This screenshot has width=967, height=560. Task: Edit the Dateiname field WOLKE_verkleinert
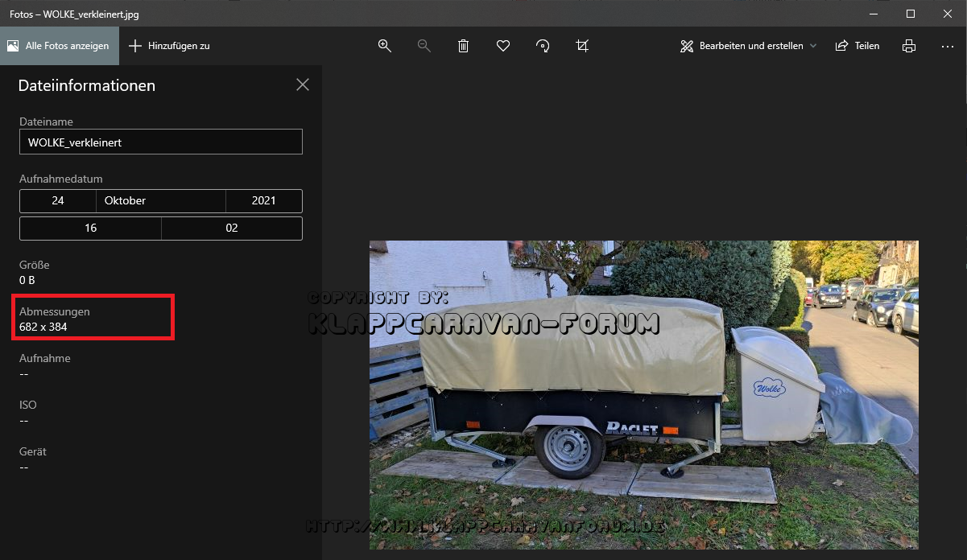pyautogui.click(x=161, y=142)
